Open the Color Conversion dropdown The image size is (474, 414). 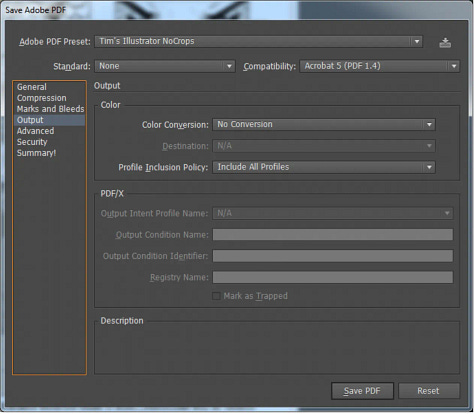click(x=324, y=124)
